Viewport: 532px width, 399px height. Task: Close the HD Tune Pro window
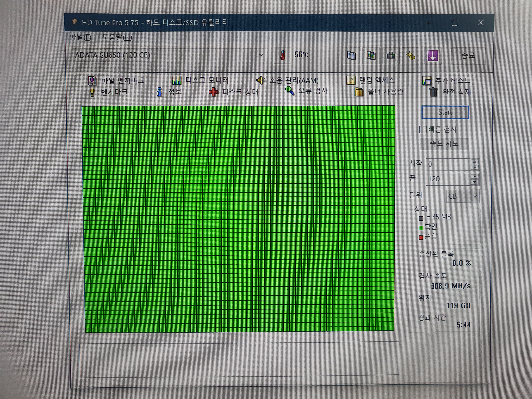point(481,23)
